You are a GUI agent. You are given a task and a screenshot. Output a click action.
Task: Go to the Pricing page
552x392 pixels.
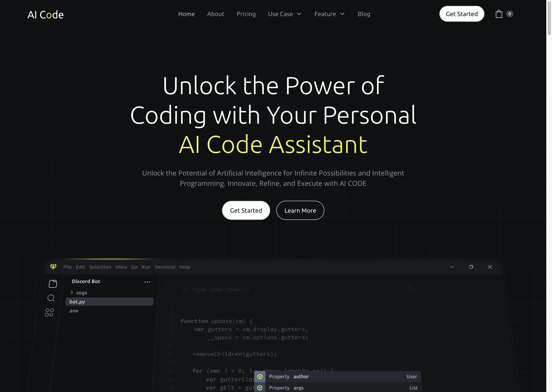click(x=246, y=14)
